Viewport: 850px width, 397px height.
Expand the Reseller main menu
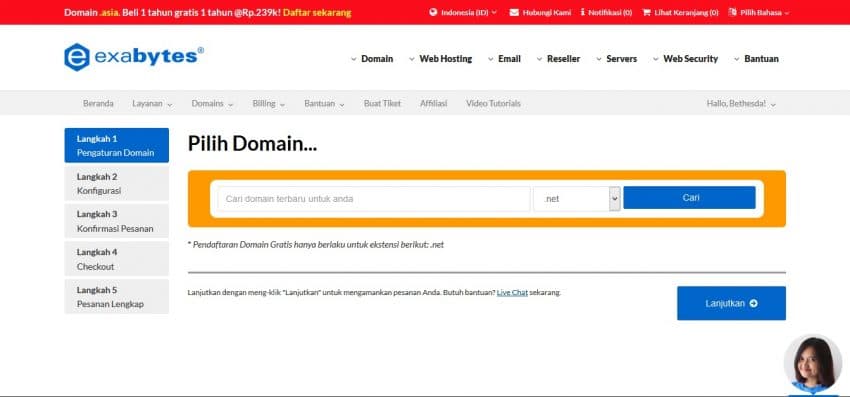coord(558,59)
